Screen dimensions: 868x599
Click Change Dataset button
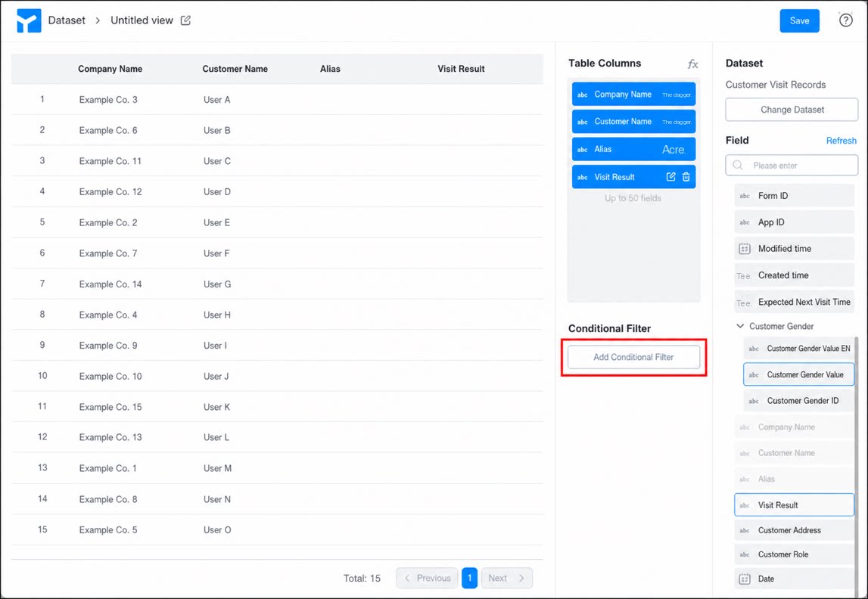coord(792,110)
